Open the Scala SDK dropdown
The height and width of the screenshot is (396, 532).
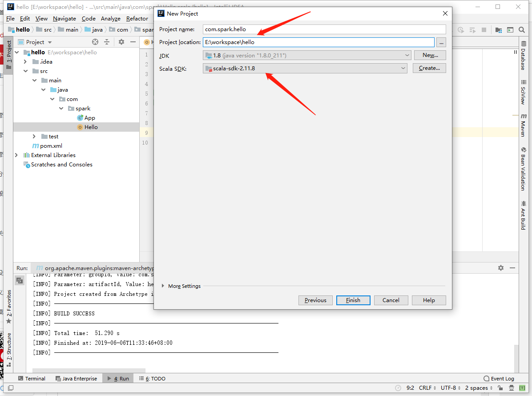point(305,68)
